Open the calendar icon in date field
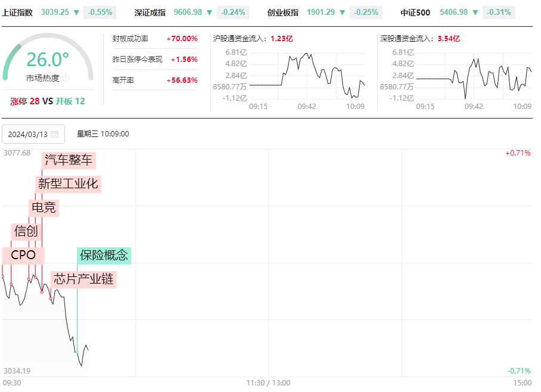Screen dimensions: 541x392 (x=54, y=134)
